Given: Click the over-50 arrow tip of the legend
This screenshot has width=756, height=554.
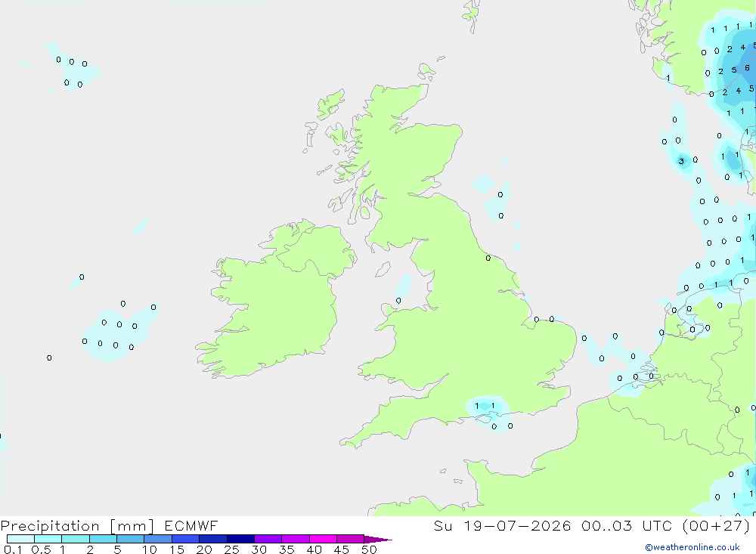Looking at the screenshot, I should (379, 540).
